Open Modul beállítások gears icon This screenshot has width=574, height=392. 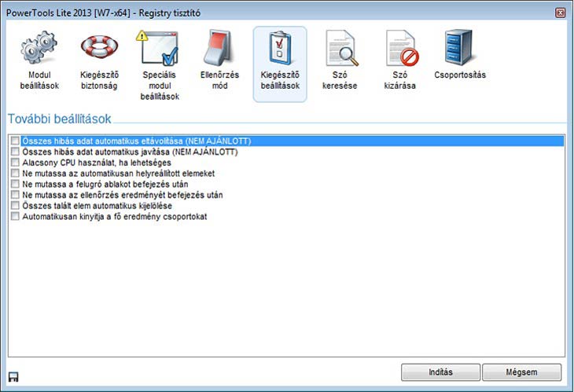pos(39,48)
